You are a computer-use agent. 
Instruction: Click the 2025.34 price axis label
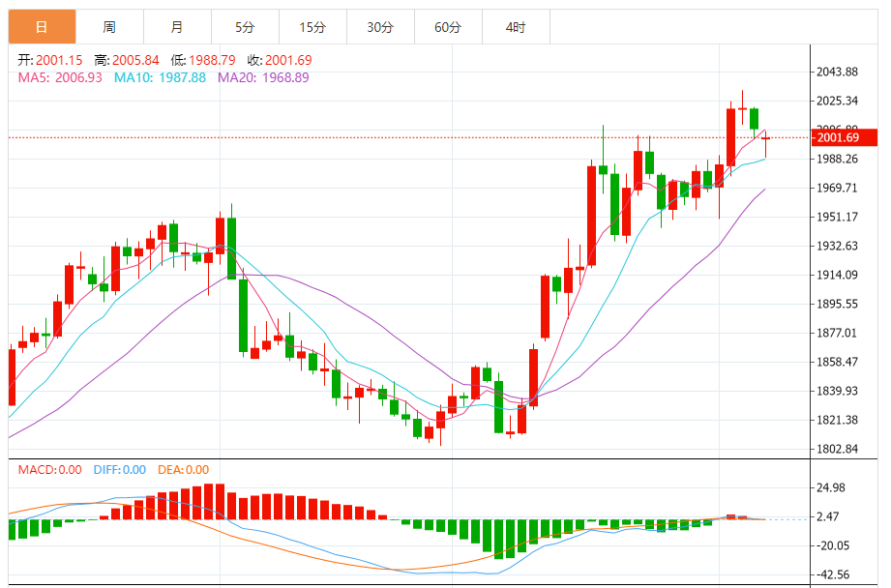[837, 102]
